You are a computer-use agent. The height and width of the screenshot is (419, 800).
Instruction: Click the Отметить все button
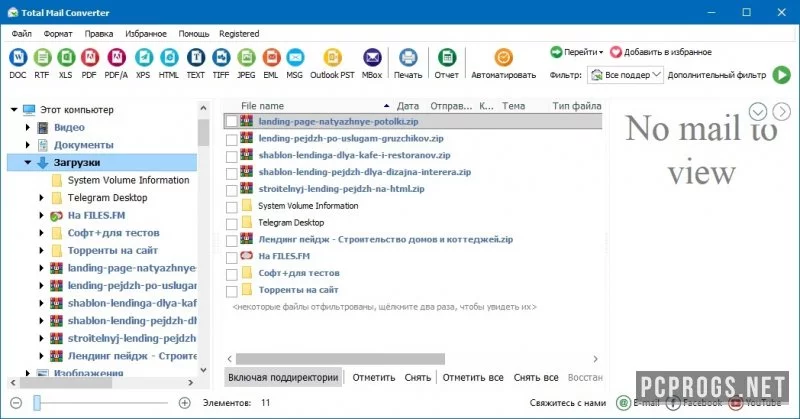click(x=473, y=378)
